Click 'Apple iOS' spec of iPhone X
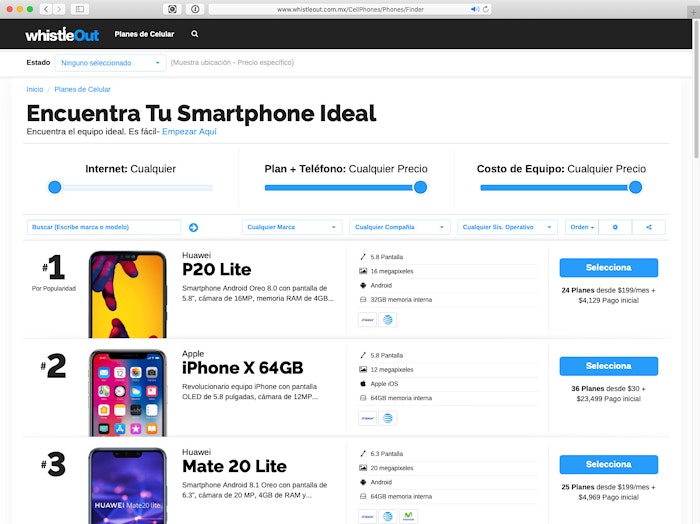Screen dimensions: 700x524 click(384, 384)
